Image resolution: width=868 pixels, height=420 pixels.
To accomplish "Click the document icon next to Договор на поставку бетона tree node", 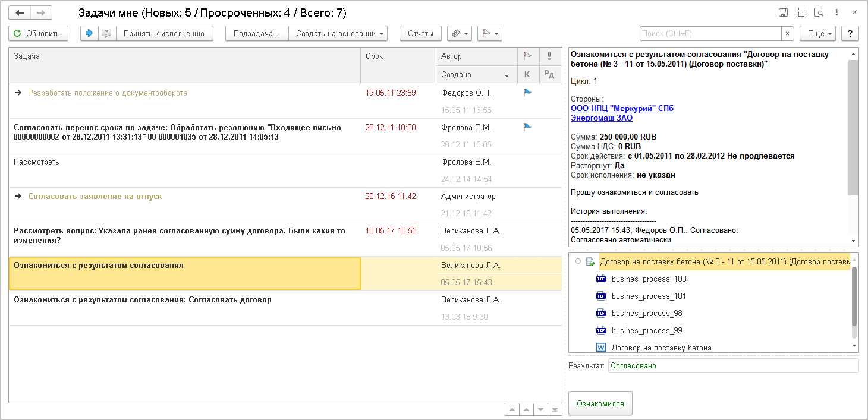I will (x=590, y=261).
